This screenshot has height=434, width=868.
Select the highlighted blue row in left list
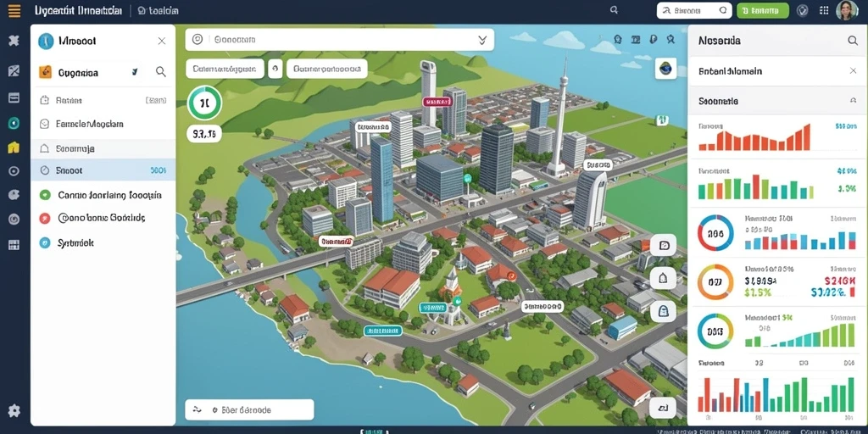point(103,170)
